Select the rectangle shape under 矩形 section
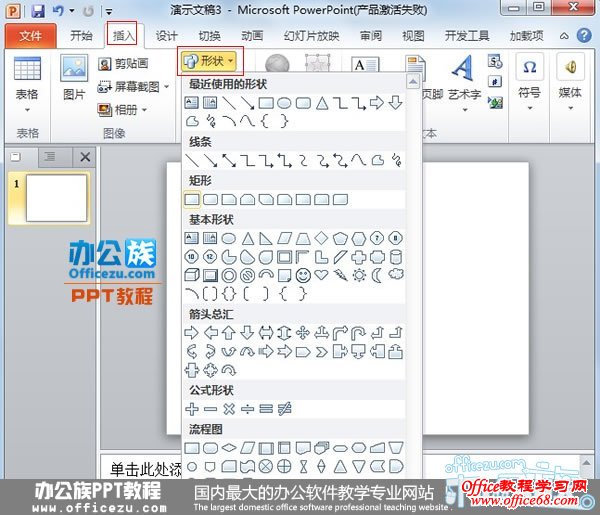This screenshot has width=600, height=515. pos(192,199)
